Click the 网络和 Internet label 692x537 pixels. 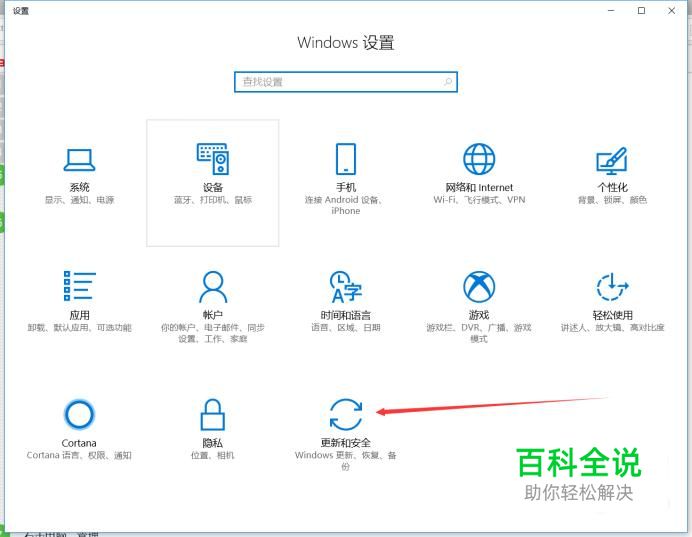[479, 188]
